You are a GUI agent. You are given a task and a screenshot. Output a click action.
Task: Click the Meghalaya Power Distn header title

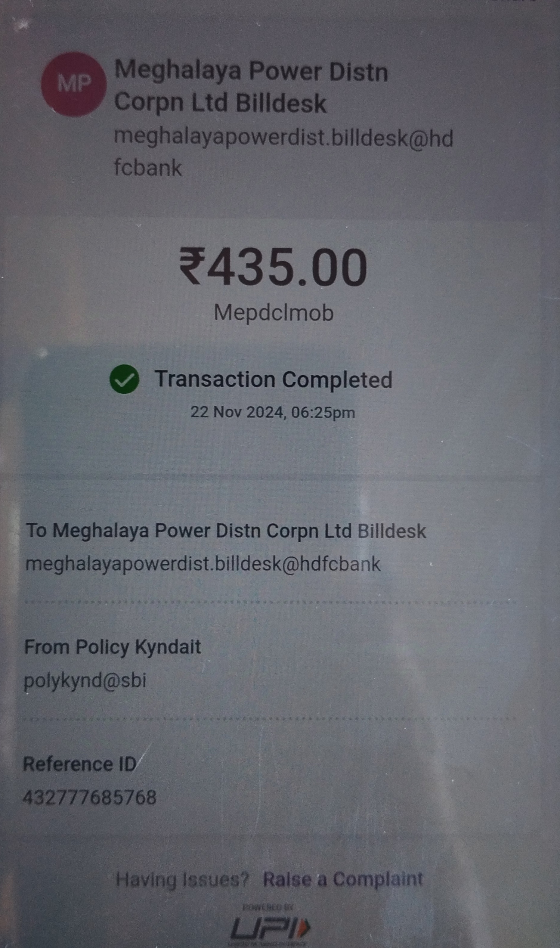click(251, 86)
